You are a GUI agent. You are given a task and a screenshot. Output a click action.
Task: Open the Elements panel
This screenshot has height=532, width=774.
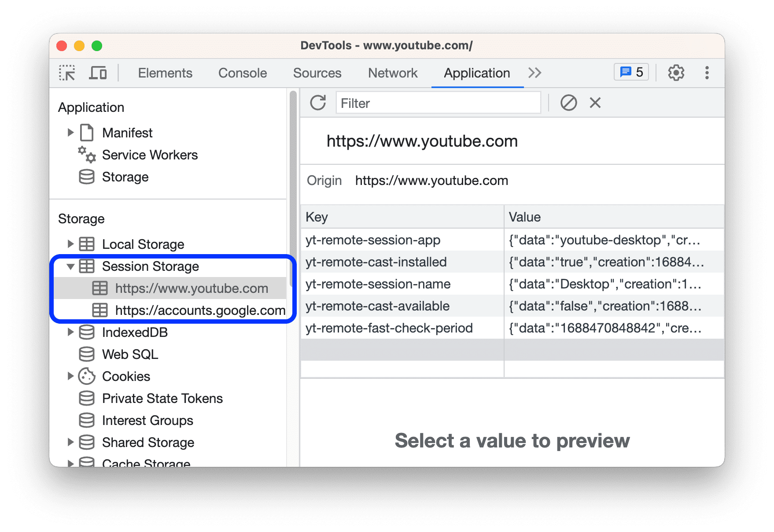click(165, 73)
